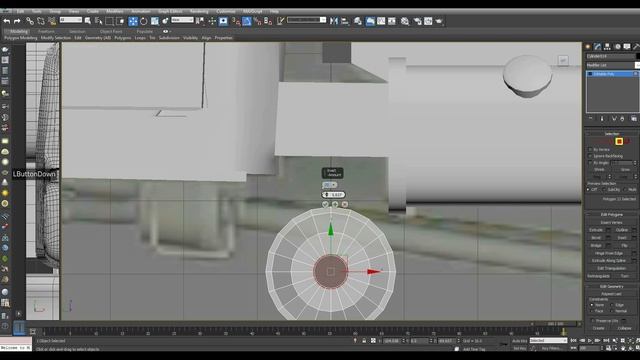The width and height of the screenshot is (640, 360).
Task: Click the Collapse button in Edit Geometry
Action: coord(624,328)
